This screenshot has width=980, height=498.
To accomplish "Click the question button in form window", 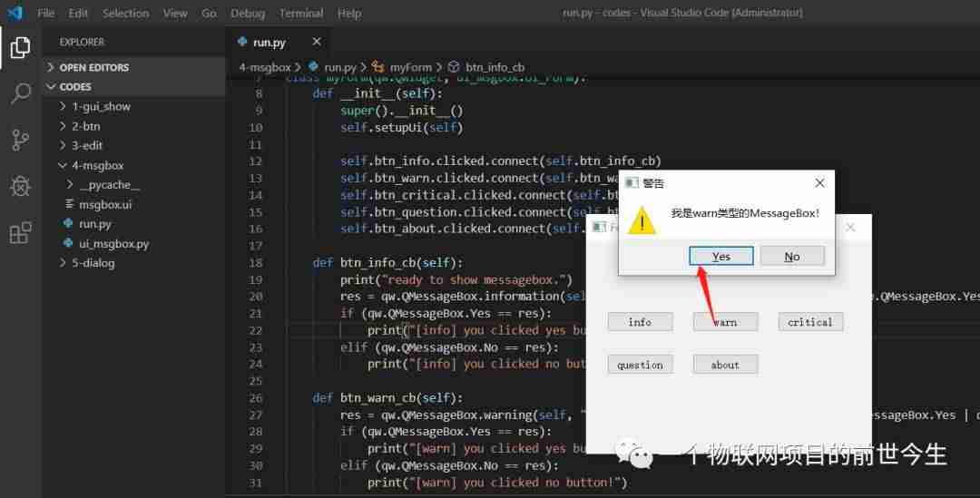I will (x=640, y=365).
